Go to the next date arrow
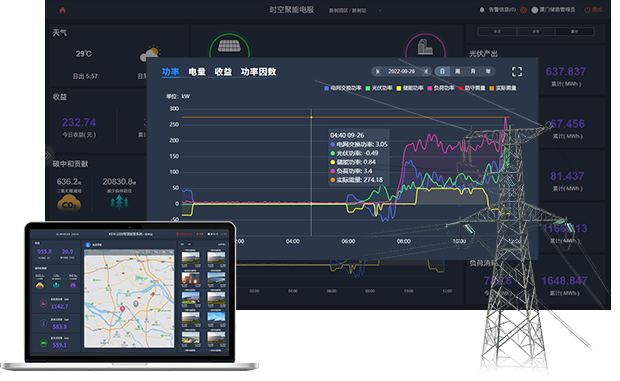 [426, 72]
